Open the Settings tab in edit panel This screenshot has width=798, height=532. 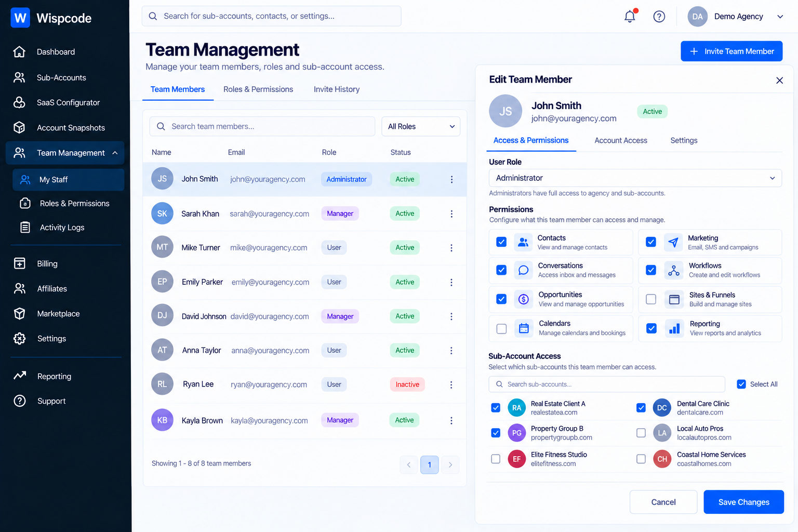684,140
